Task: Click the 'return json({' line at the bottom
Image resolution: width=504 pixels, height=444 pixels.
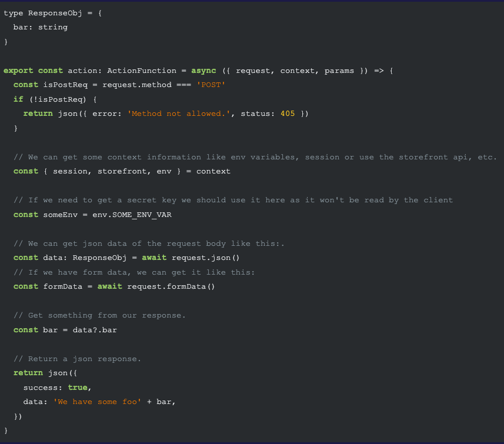Action: pos(45,373)
